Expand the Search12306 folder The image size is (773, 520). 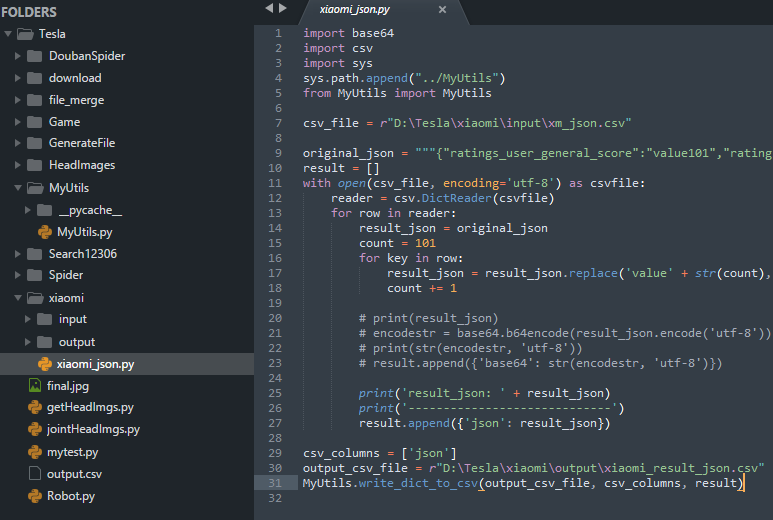(18, 254)
